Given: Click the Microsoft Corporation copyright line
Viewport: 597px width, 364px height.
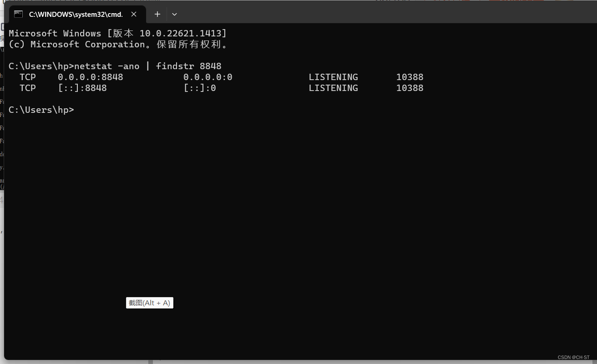Looking at the screenshot, I should pos(118,44).
